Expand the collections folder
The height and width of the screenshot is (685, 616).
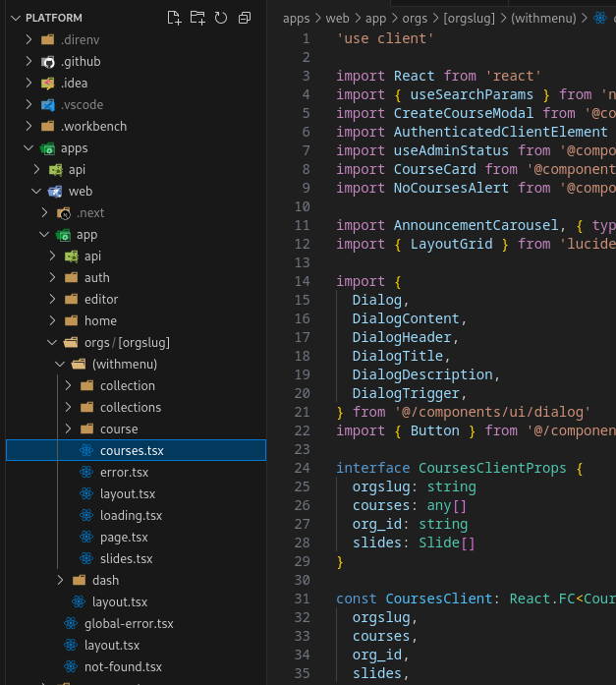[x=69, y=407]
